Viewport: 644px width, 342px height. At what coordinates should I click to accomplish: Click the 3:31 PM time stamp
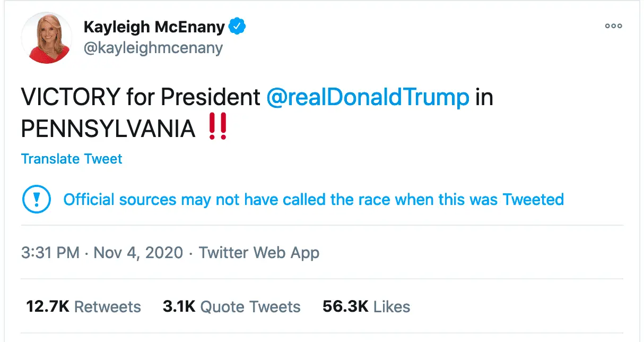(x=50, y=252)
